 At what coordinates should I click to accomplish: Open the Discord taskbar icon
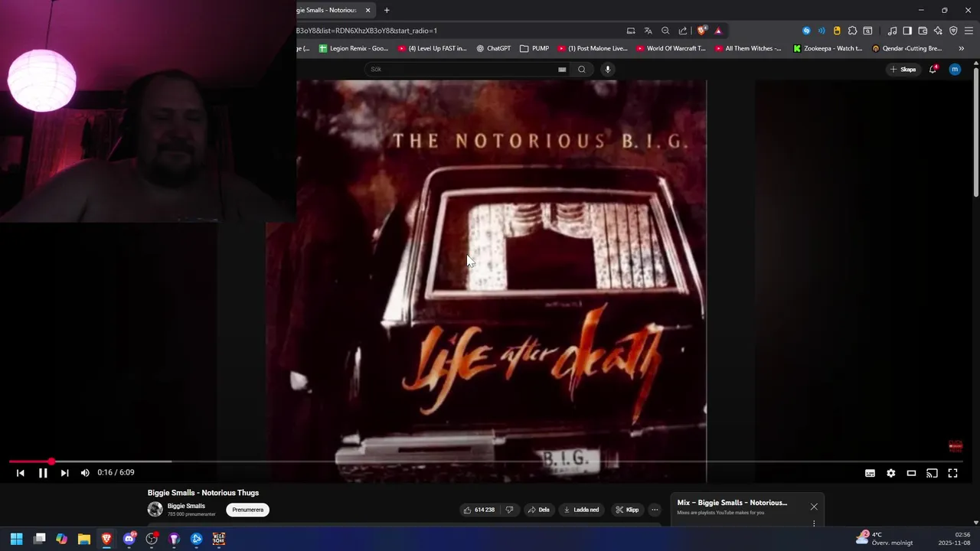pyautogui.click(x=129, y=539)
